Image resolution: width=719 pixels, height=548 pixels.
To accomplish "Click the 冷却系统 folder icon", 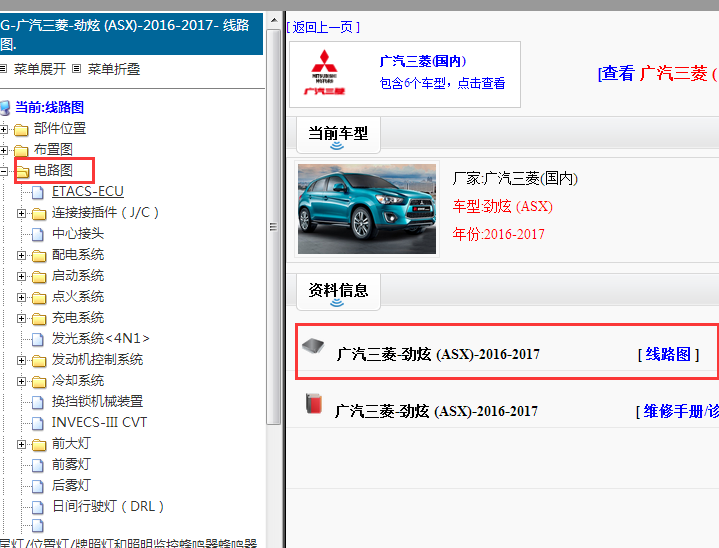I will (x=39, y=382).
